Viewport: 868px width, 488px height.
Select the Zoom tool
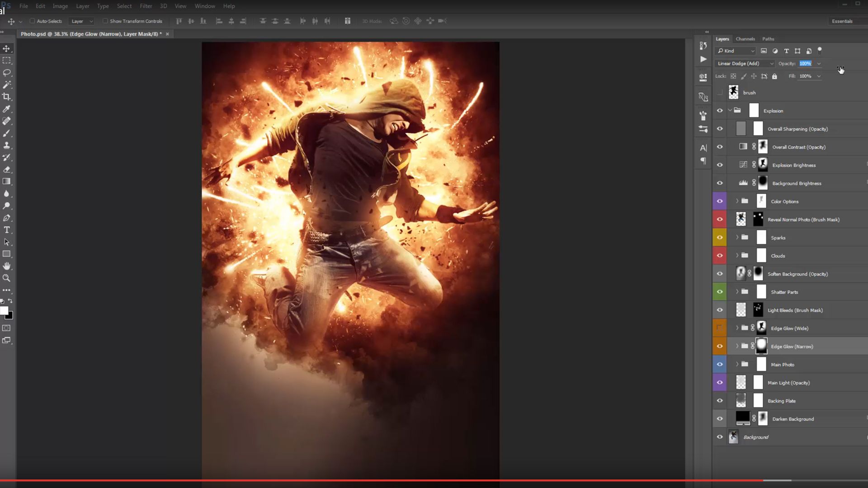tap(7, 278)
